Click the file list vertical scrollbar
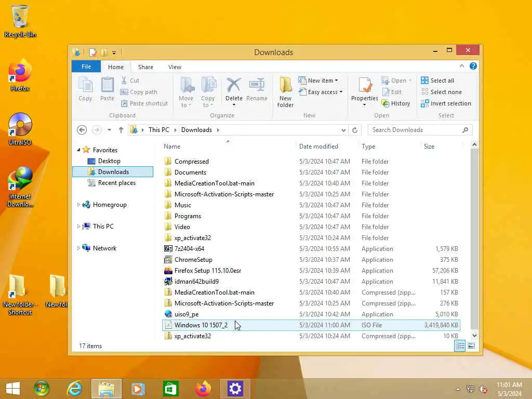 pos(474,240)
